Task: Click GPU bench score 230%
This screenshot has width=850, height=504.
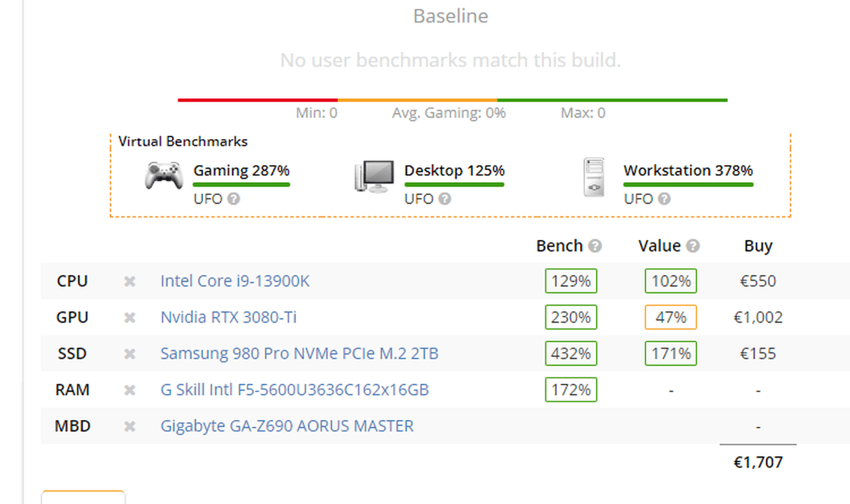Action: [571, 317]
